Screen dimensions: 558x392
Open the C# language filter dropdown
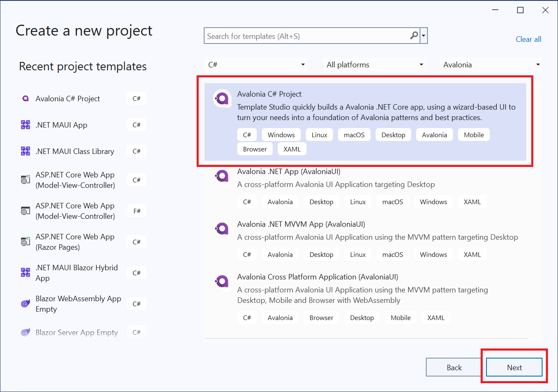(256, 64)
